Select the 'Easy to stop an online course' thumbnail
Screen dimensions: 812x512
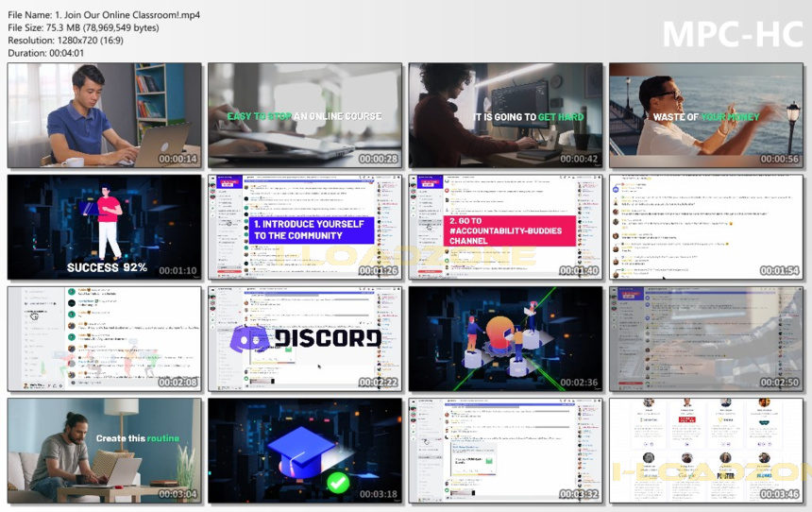[x=305, y=115]
